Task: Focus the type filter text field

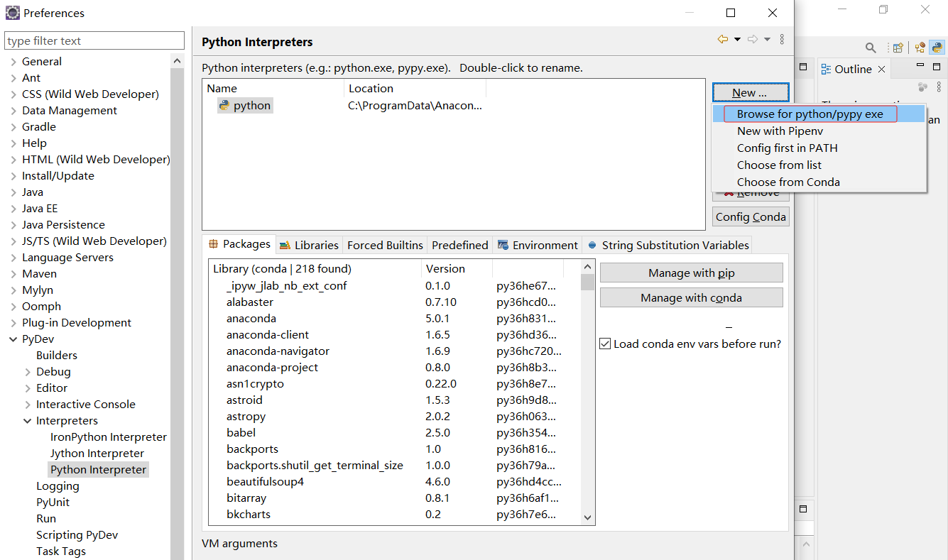Action: click(94, 40)
